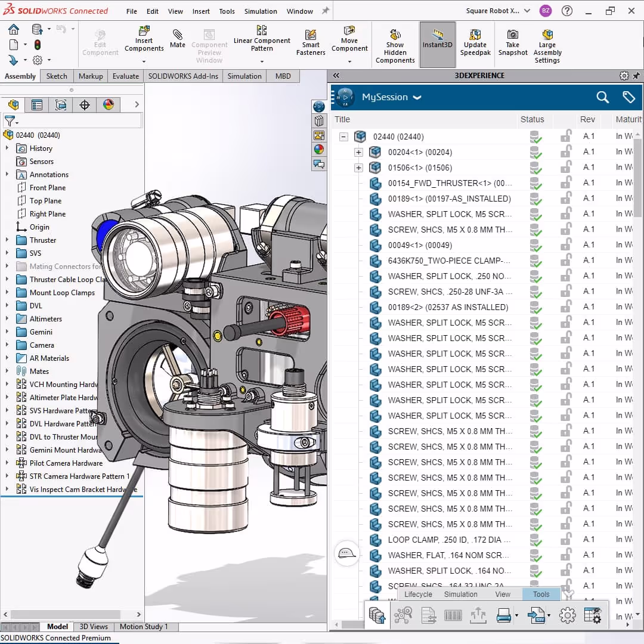Toggle lock for 02440 (02440) row

[566, 136]
